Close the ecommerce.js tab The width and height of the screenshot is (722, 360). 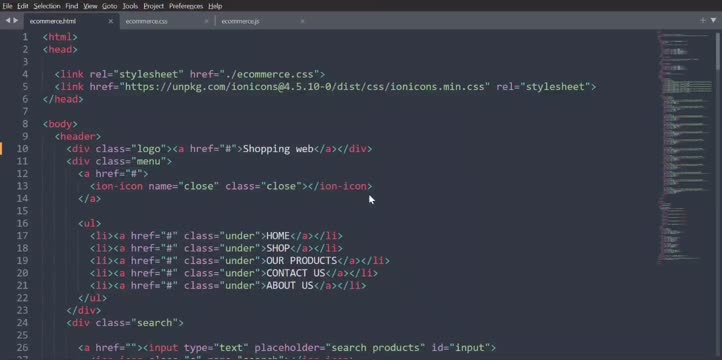(303, 21)
